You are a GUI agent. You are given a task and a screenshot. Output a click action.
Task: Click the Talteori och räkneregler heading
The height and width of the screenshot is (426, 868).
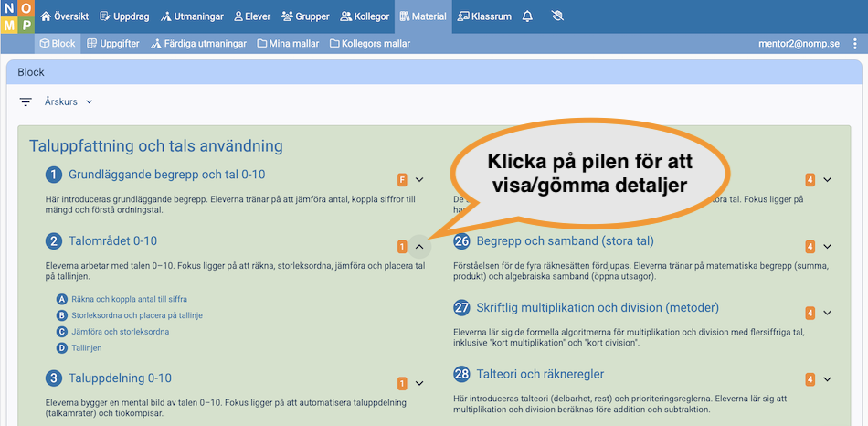tap(540, 375)
